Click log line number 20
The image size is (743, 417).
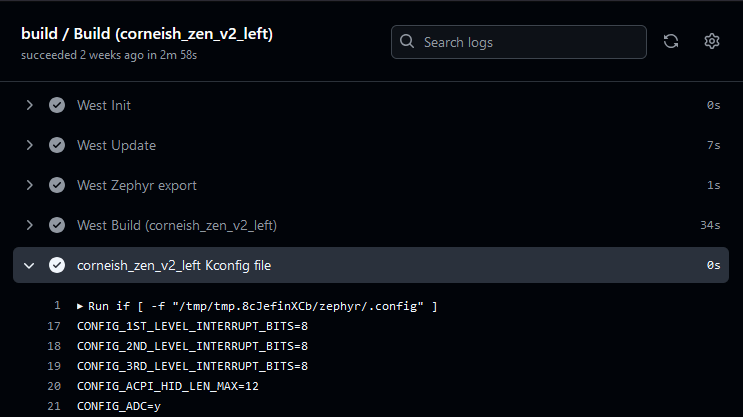(54, 386)
